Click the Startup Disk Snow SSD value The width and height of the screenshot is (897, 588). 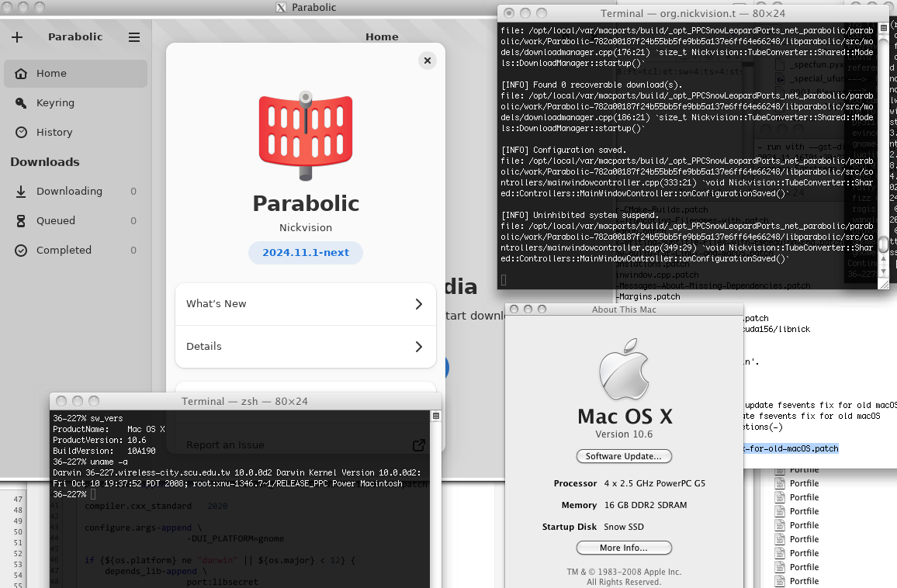624,527
